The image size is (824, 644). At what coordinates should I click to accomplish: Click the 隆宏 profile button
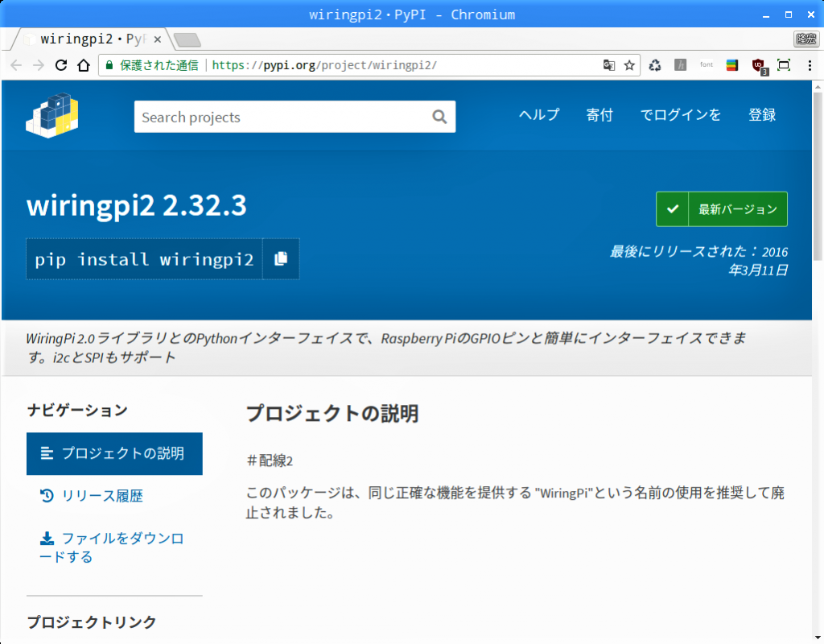[806, 39]
